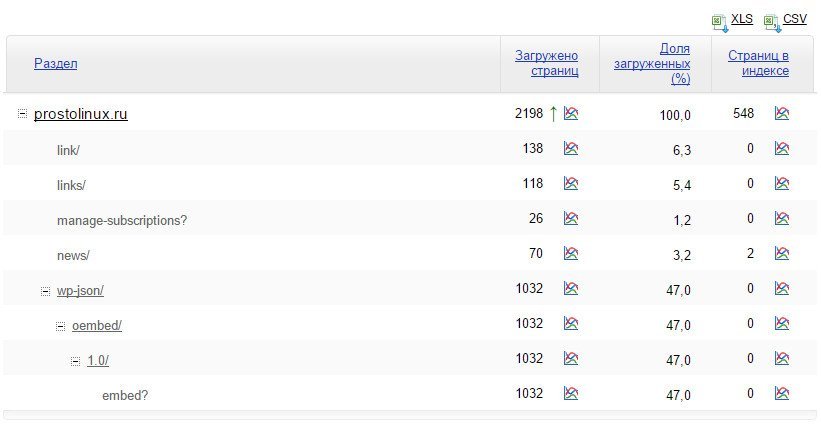Screen dimensions: 821x428
Task: Sort by Раздел column header
Action: tap(56, 63)
